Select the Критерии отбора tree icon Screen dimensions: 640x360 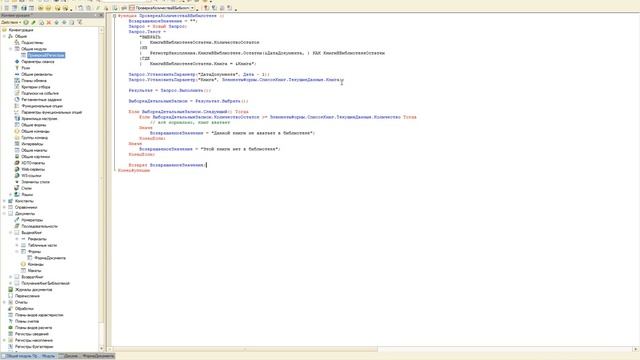17,87
